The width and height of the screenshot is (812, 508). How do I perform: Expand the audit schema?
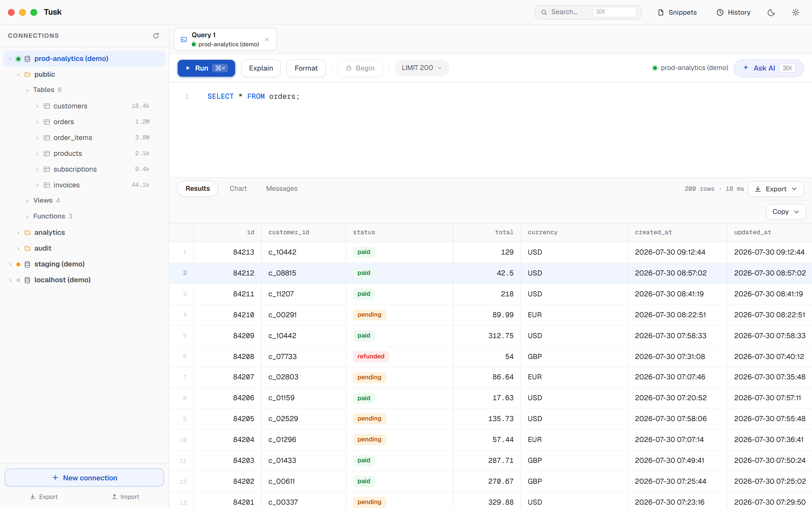click(18, 248)
